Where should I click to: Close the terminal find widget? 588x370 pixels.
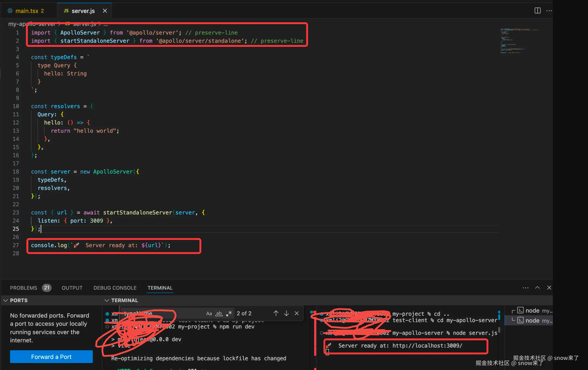(x=296, y=313)
